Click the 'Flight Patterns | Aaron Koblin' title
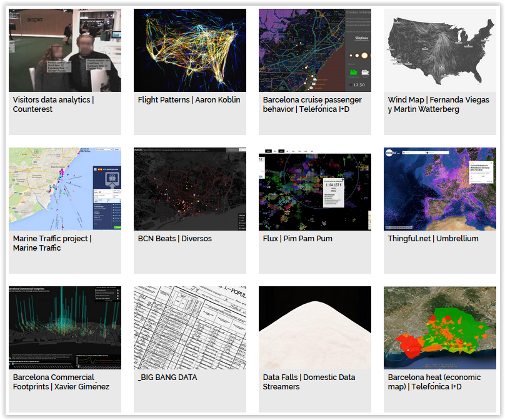The image size is (505, 420). (189, 100)
